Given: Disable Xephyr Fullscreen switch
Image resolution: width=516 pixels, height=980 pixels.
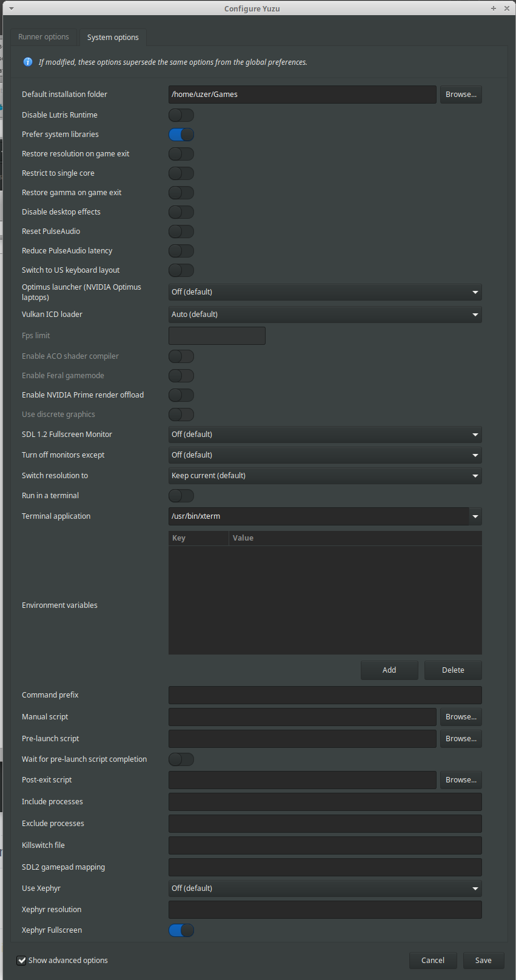Looking at the screenshot, I should click(181, 930).
